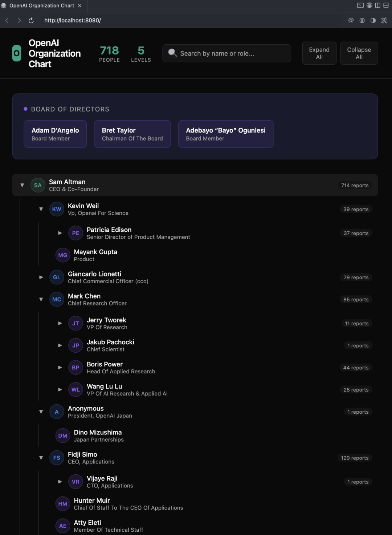Click the Kevin Weil KW avatar
This screenshot has width=392, height=535.
tap(57, 209)
